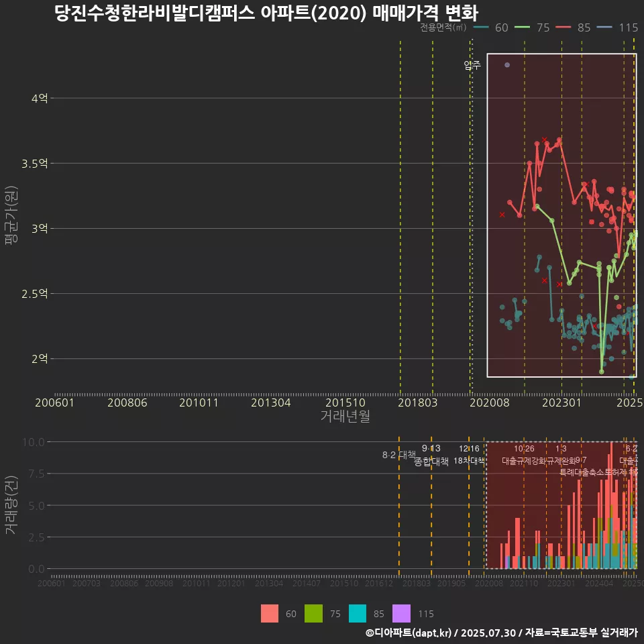Select the teal 60 line legend entry
This screenshot has height=644, width=644.
(x=491, y=28)
